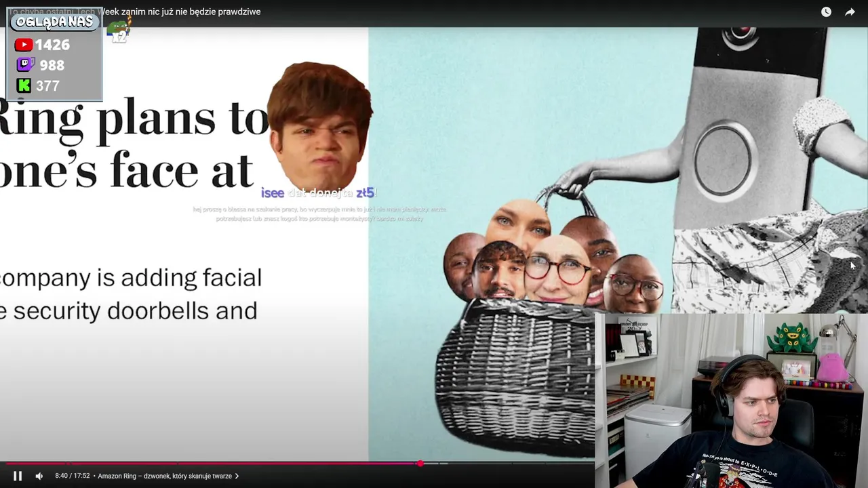Click the 'isee dał donejta zł5' donation alert

(319, 193)
